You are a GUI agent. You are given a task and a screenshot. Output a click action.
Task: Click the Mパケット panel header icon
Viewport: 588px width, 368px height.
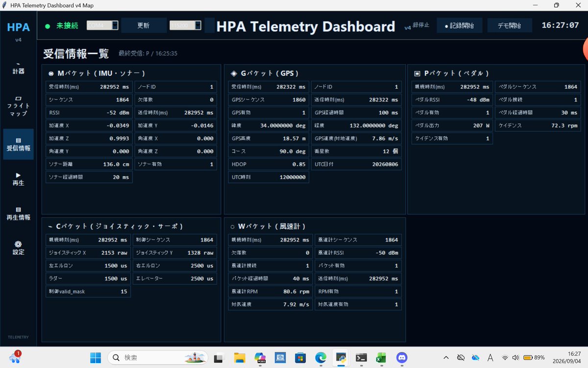pos(51,74)
